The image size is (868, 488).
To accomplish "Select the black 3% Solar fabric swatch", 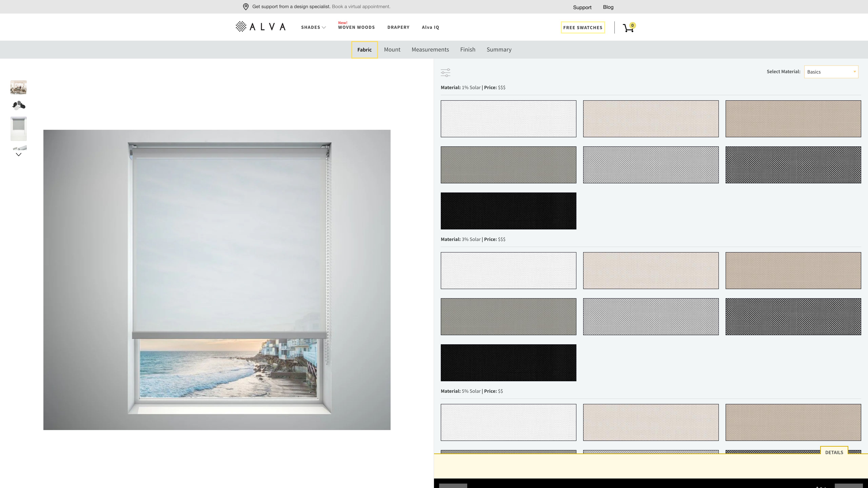I will coord(508,362).
